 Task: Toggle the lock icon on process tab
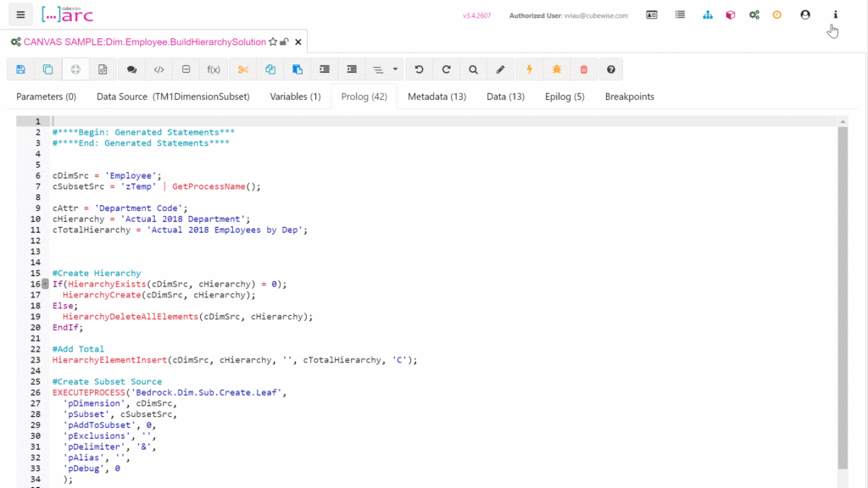coord(284,42)
